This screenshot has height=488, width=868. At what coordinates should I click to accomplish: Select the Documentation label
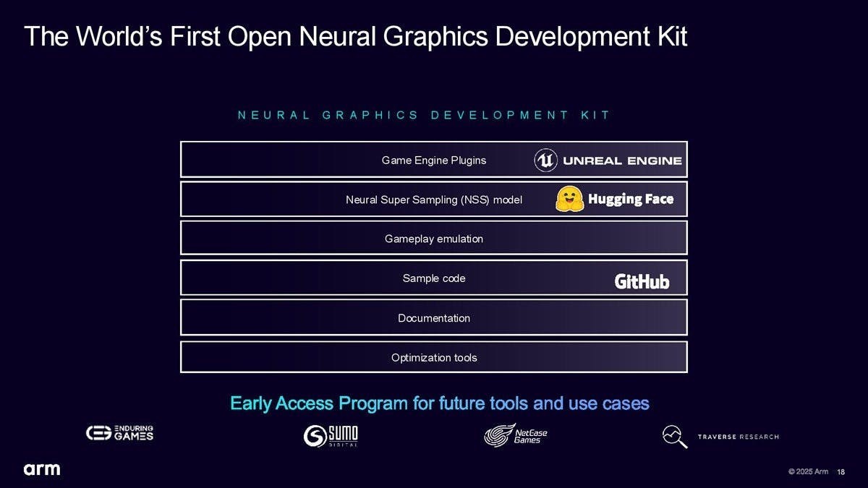point(434,318)
